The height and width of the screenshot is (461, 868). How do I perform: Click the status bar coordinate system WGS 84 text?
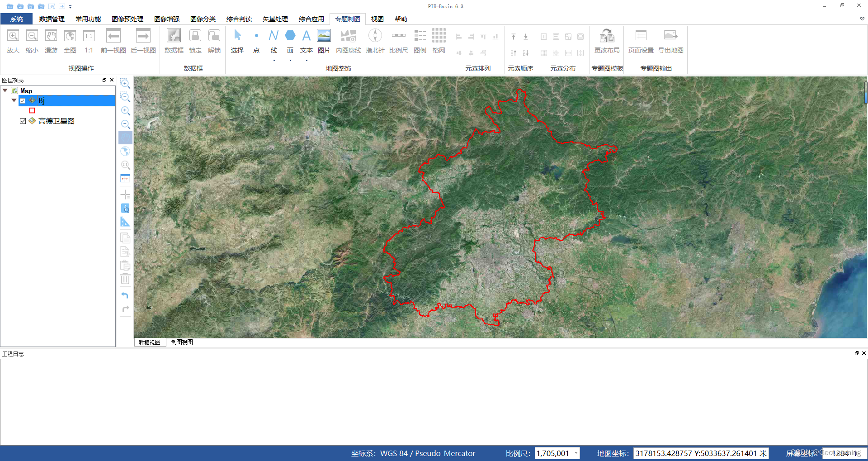tap(428, 453)
